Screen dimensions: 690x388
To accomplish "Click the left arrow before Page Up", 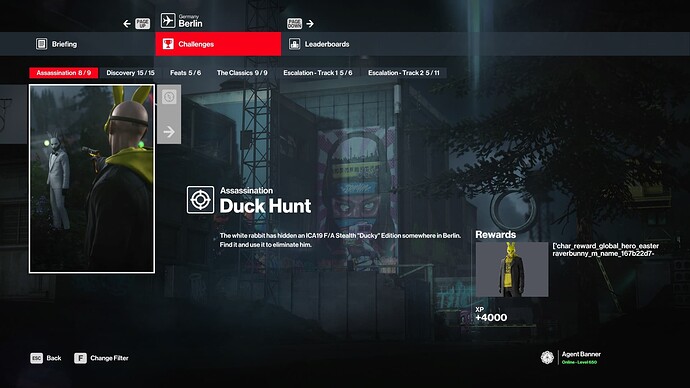I will 127,24.
